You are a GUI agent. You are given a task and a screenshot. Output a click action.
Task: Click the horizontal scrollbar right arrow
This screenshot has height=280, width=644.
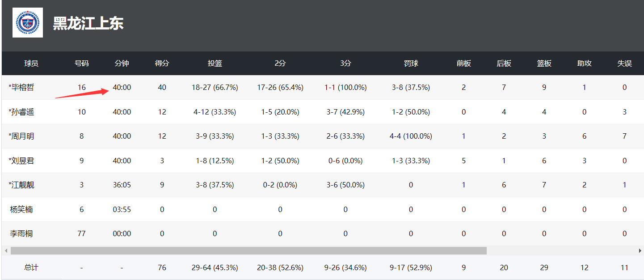click(640, 250)
